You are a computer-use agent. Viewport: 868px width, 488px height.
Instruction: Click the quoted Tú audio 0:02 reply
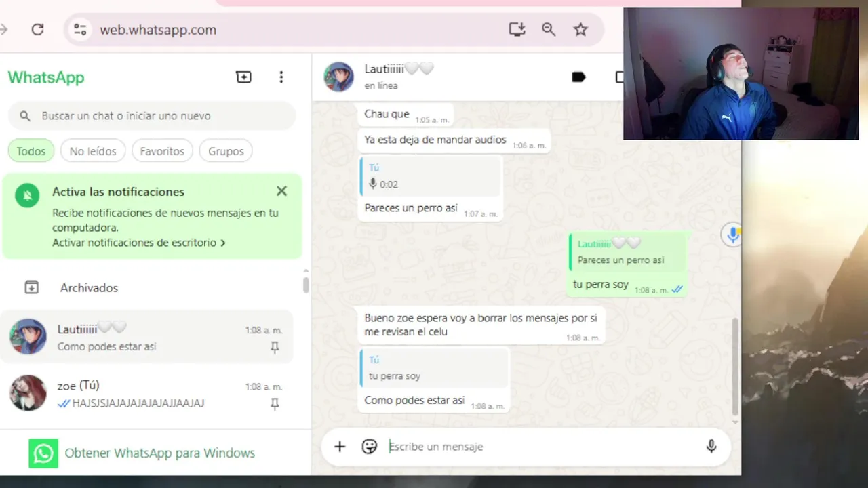[x=431, y=176]
